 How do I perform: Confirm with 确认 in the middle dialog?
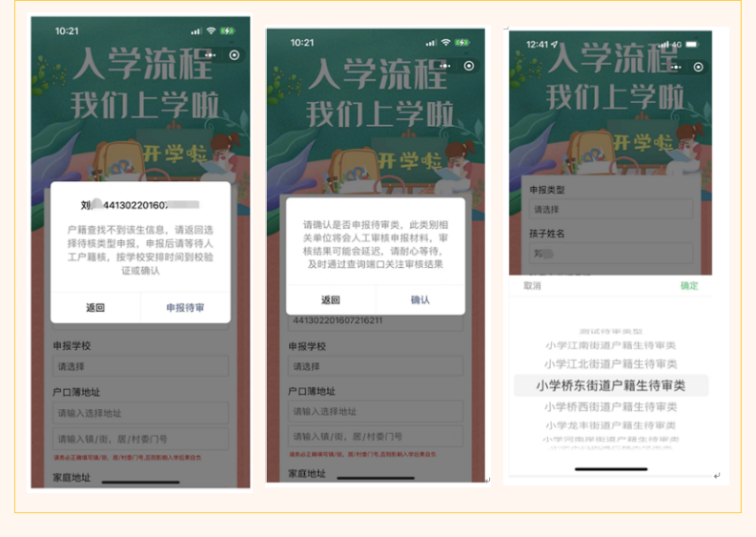pyautogui.click(x=419, y=299)
